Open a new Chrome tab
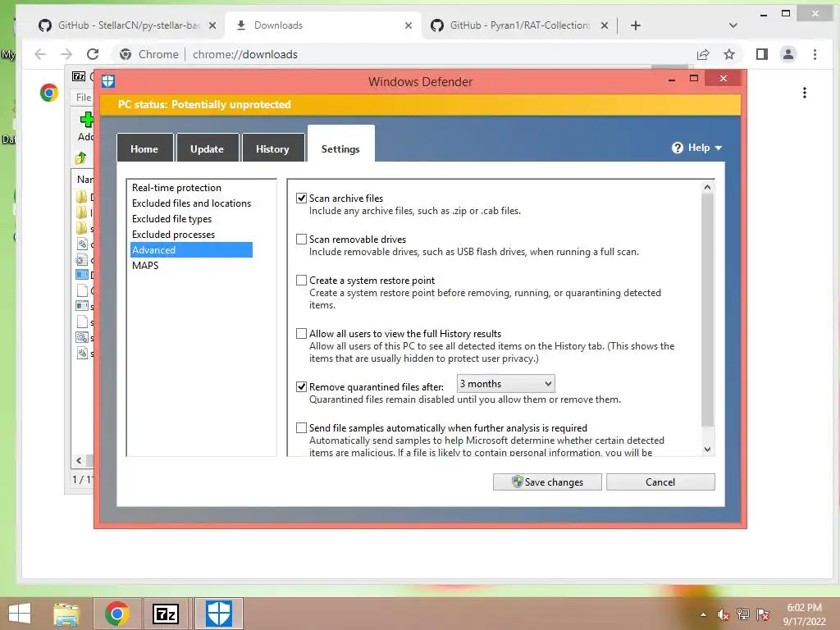The height and width of the screenshot is (630, 840). coord(636,25)
